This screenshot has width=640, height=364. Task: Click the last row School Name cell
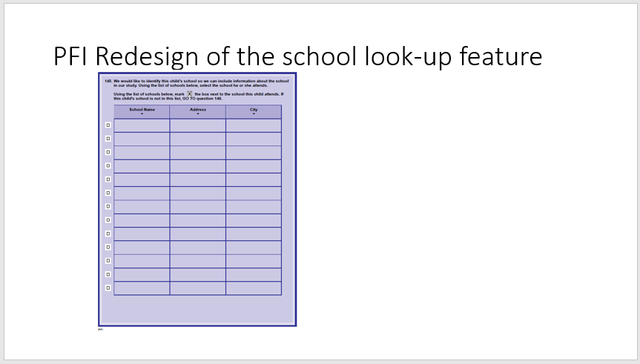tap(142, 288)
